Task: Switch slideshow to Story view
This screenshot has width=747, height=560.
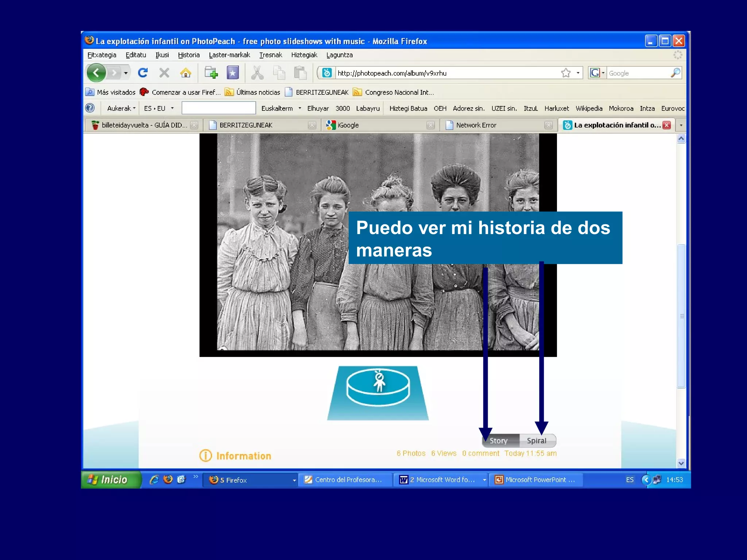Action: [500, 441]
